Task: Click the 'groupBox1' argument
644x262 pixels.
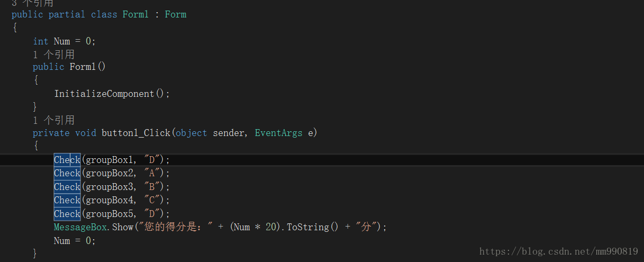Action: pos(110,160)
